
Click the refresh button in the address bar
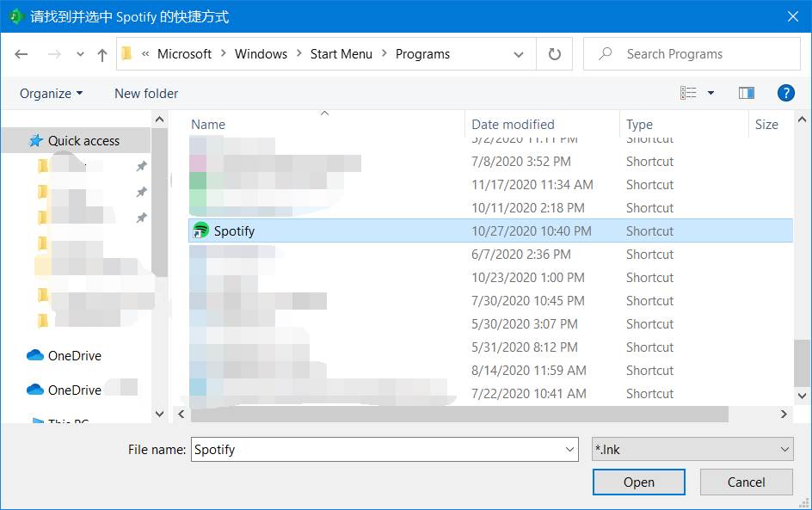[554, 53]
